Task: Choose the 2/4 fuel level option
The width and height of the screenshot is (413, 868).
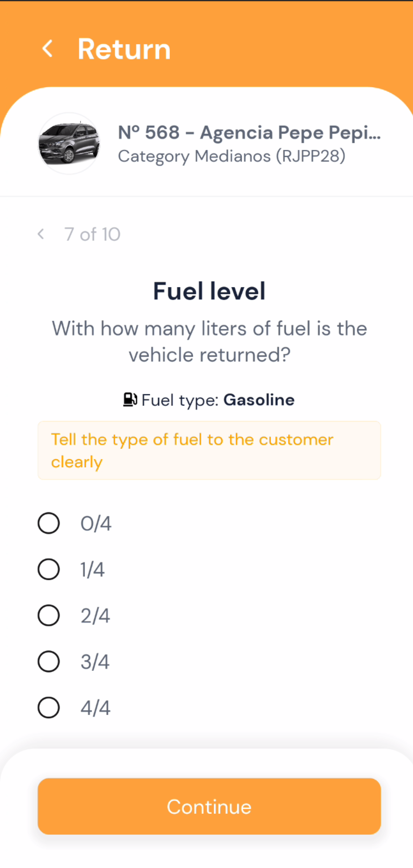Action: (49, 615)
